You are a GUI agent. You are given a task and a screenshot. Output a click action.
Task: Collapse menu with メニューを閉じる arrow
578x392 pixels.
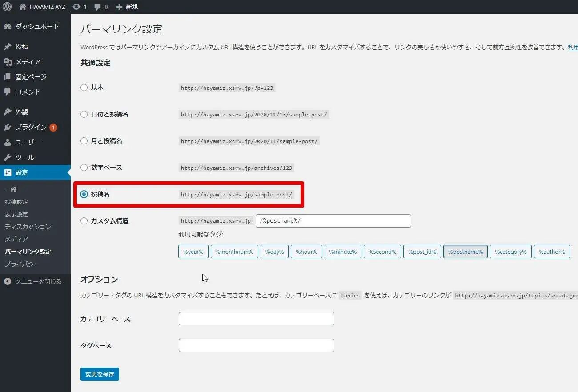(x=8, y=281)
